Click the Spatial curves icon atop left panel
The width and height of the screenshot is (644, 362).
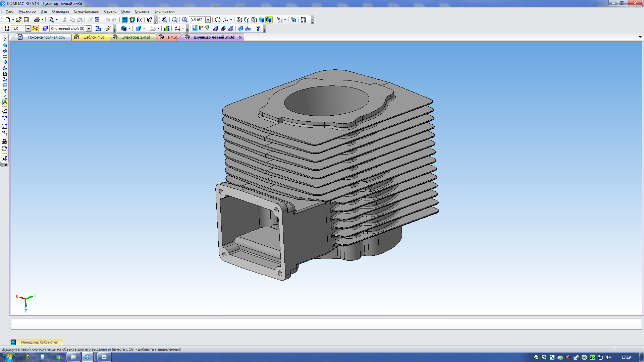[x=5, y=40]
